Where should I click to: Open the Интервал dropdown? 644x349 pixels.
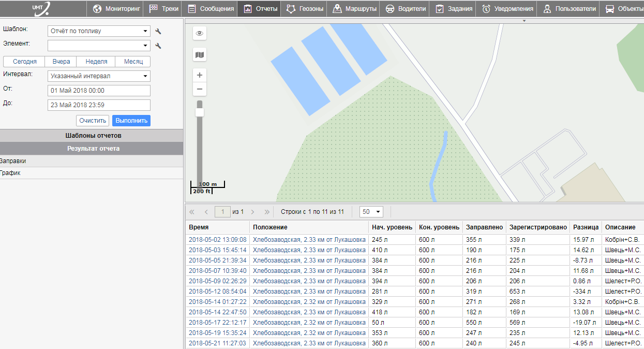click(99, 76)
